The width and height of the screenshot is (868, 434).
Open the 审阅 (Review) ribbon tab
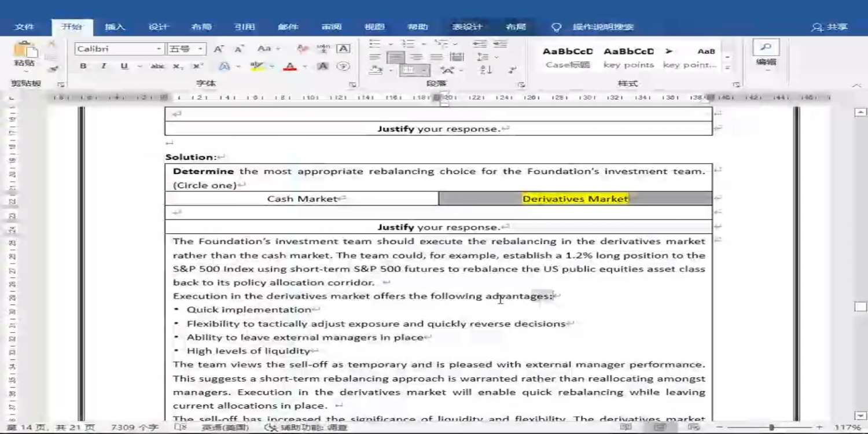pos(332,27)
